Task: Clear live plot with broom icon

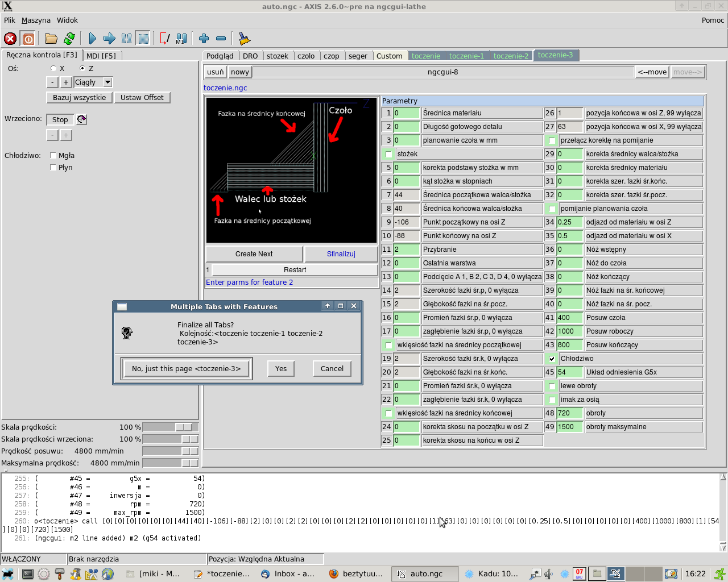Action: pyautogui.click(x=244, y=39)
